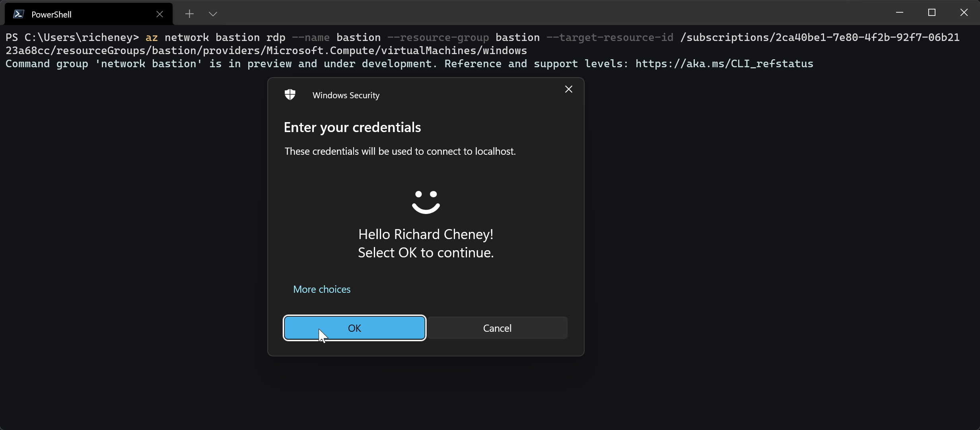Open the More choices link
Image resolution: width=980 pixels, height=430 pixels.
[x=321, y=289]
